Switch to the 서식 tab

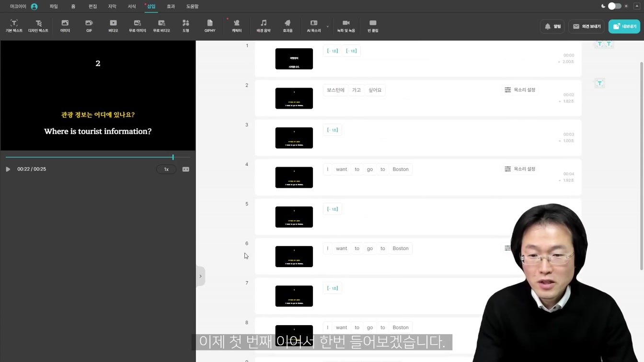coord(132,7)
